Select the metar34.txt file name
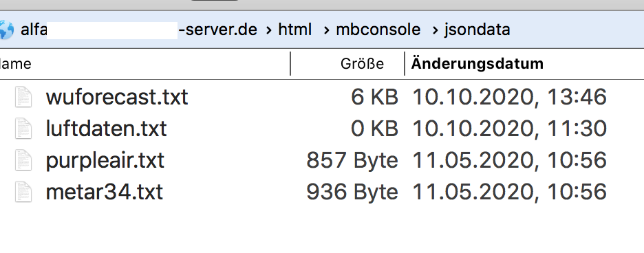 click(105, 192)
